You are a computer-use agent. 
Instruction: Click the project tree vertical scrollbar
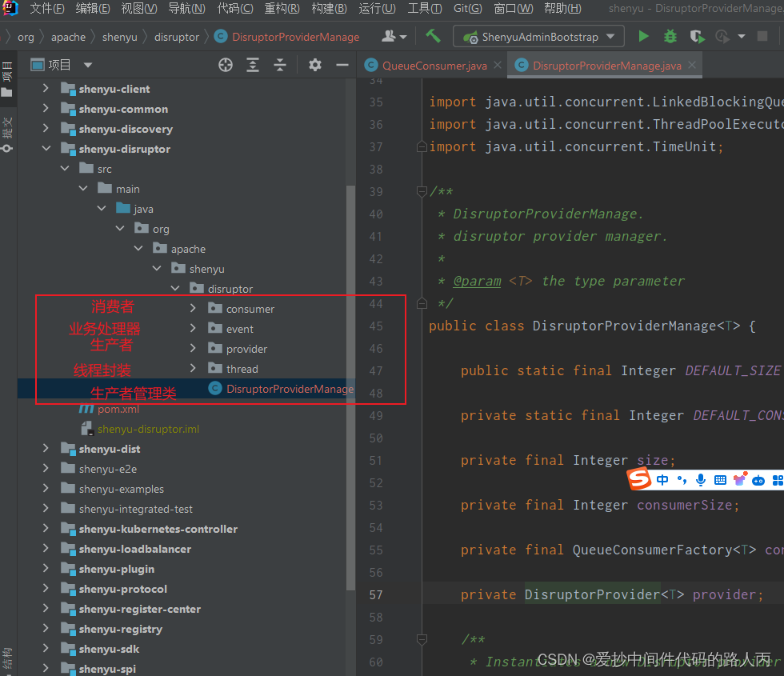click(350, 387)
